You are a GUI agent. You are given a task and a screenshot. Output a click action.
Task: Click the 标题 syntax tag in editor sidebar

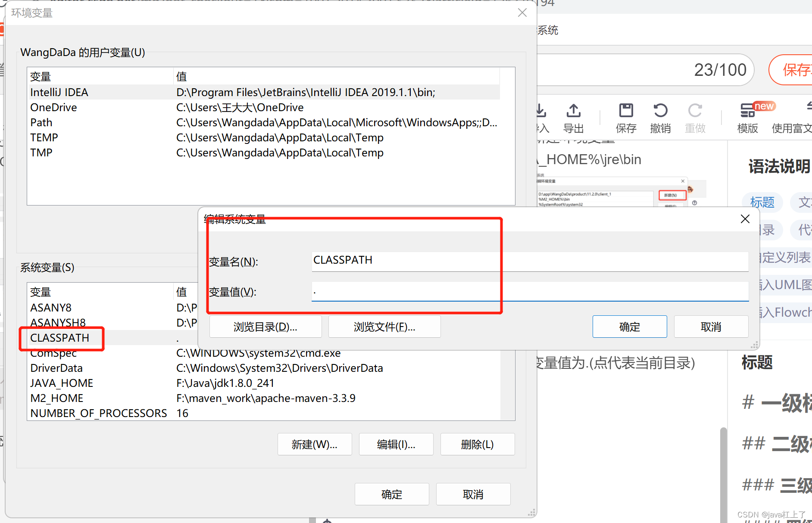762,202
